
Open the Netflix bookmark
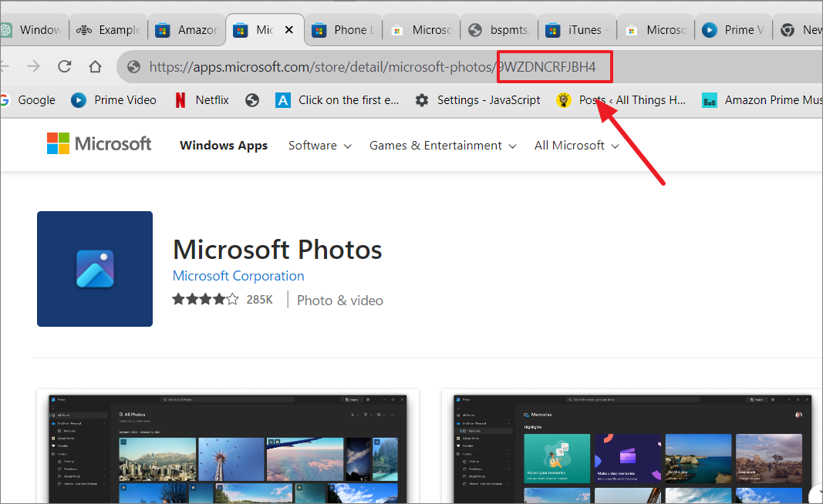(x=202, y=99)
